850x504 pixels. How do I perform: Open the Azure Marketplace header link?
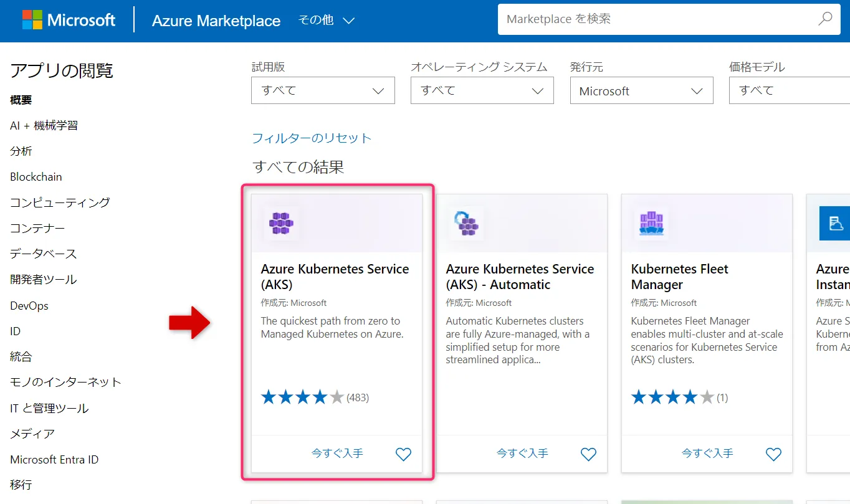point(216,21)
